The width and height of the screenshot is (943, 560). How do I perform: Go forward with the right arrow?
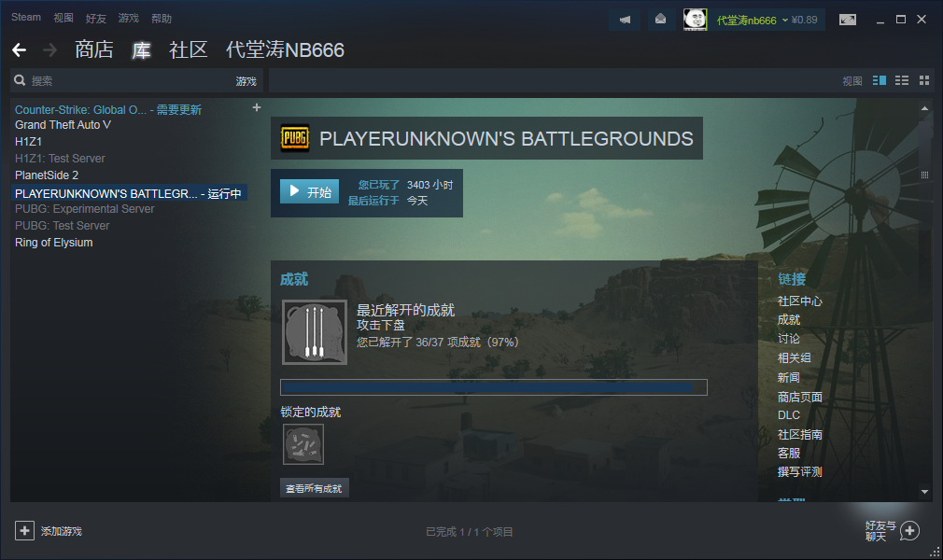(x=49, y=49)
